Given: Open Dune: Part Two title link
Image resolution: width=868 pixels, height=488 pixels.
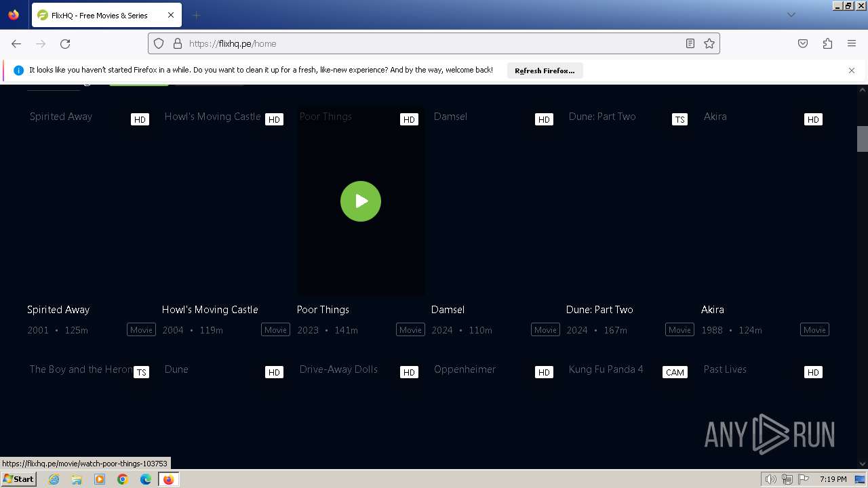Looking at the screenshot, I should coord(599,310).
